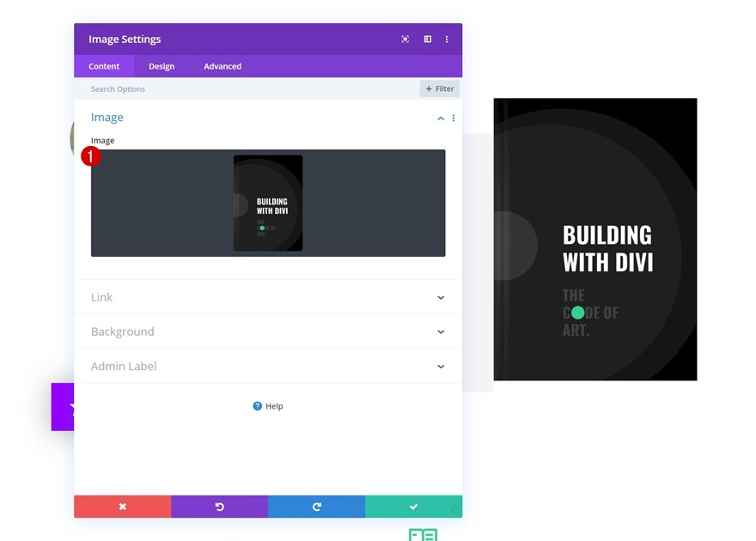Expand the Link section
The image size is (756, 541).
(268, 297)
